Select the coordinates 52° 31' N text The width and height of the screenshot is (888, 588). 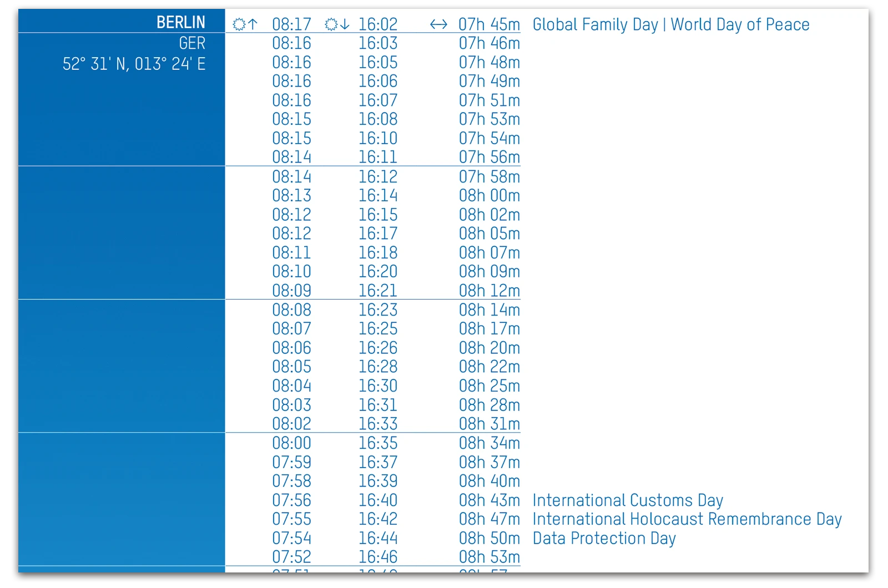pyautogui.click(x=95, y=64)
